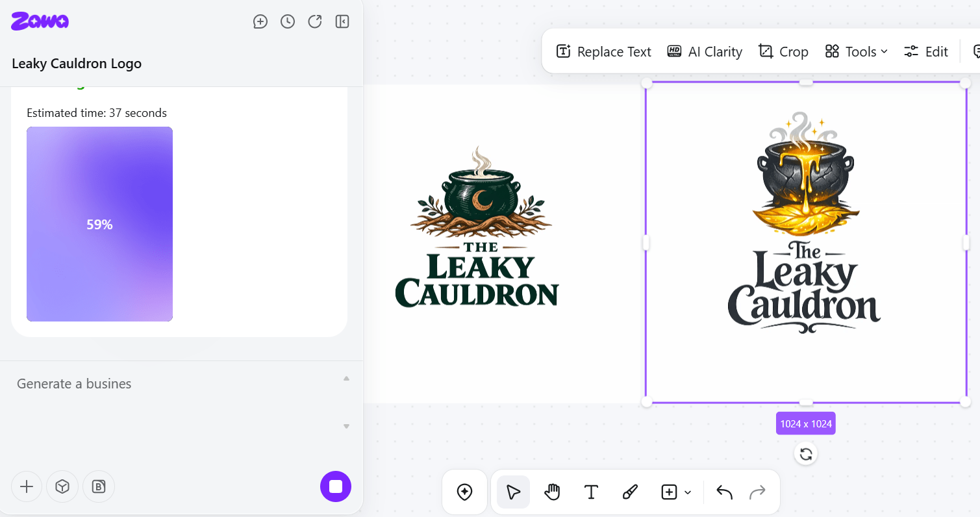This screenshot has height=517, width=980.
Task: Pick the brush drawing tool
Action: point(630,492)
